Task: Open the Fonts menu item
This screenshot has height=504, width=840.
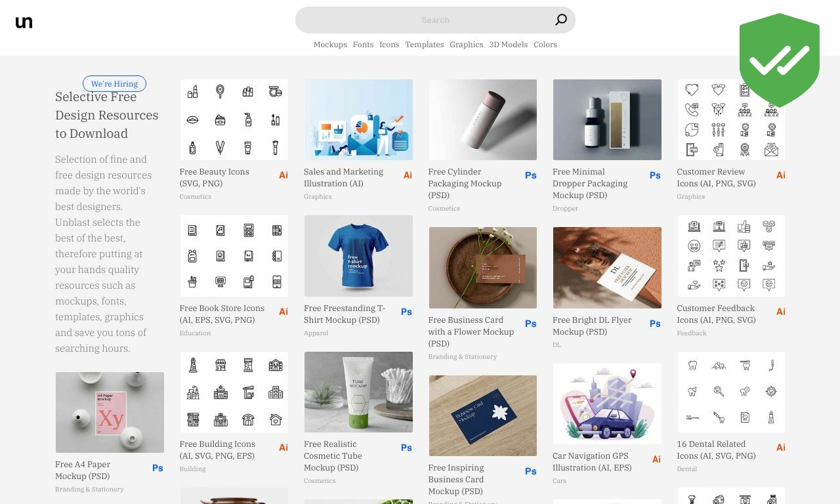Action: point(363,45)
